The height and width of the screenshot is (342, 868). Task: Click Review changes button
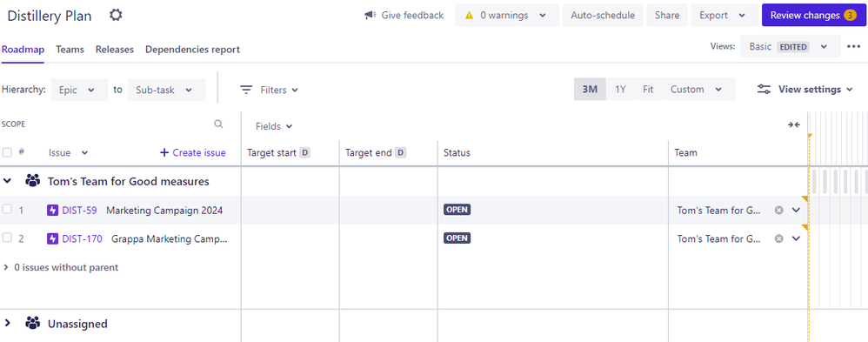(813, 15)
